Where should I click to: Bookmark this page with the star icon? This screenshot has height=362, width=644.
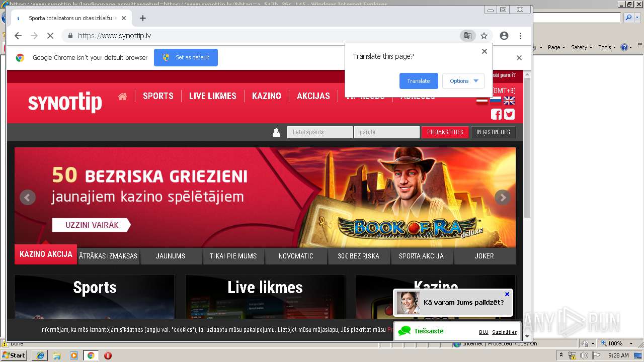484,36
